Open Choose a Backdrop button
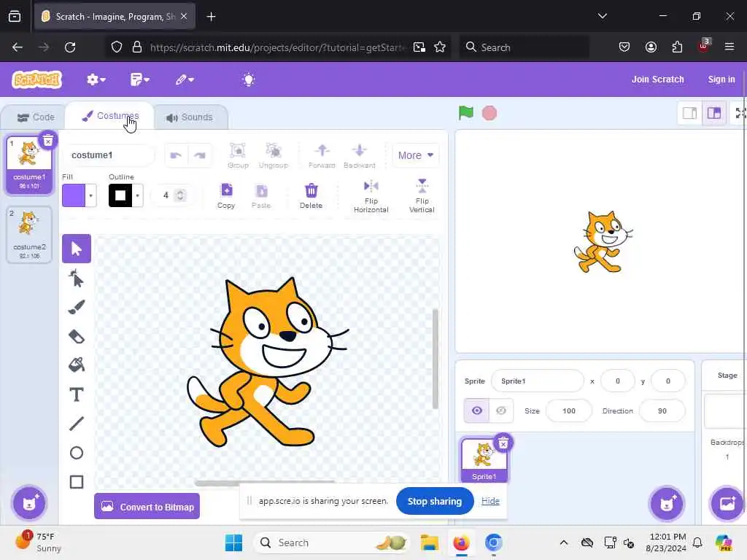This screenshot has height=560, width=747. (727, 503)
